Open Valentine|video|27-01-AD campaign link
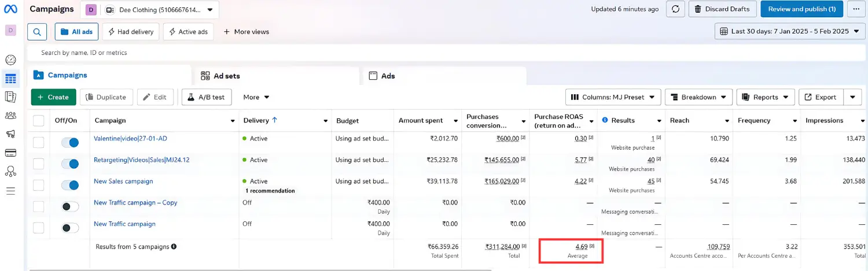 click(130, 139)
